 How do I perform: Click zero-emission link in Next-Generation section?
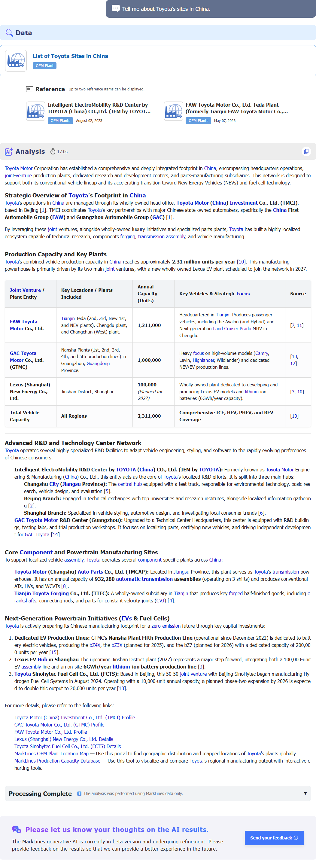tap(166, 626)
